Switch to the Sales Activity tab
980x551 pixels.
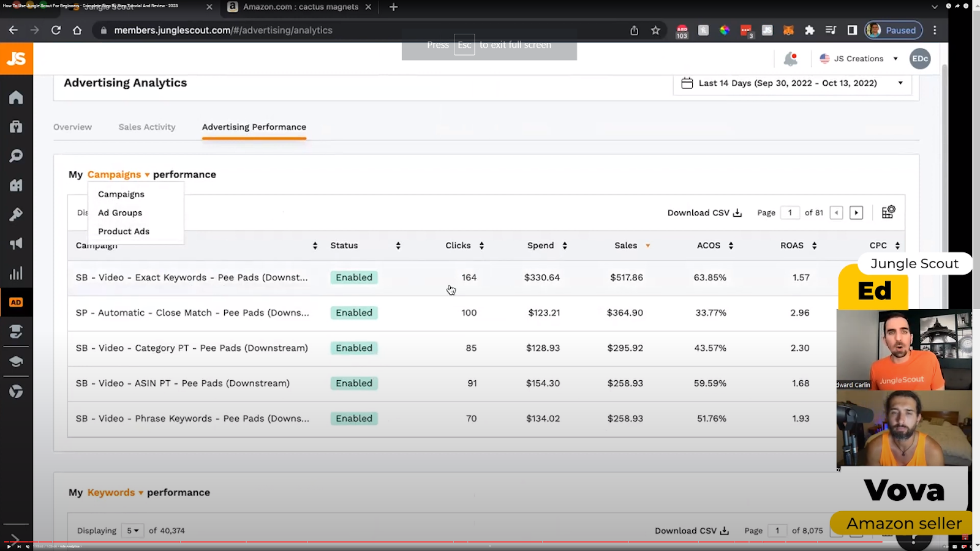147,127
